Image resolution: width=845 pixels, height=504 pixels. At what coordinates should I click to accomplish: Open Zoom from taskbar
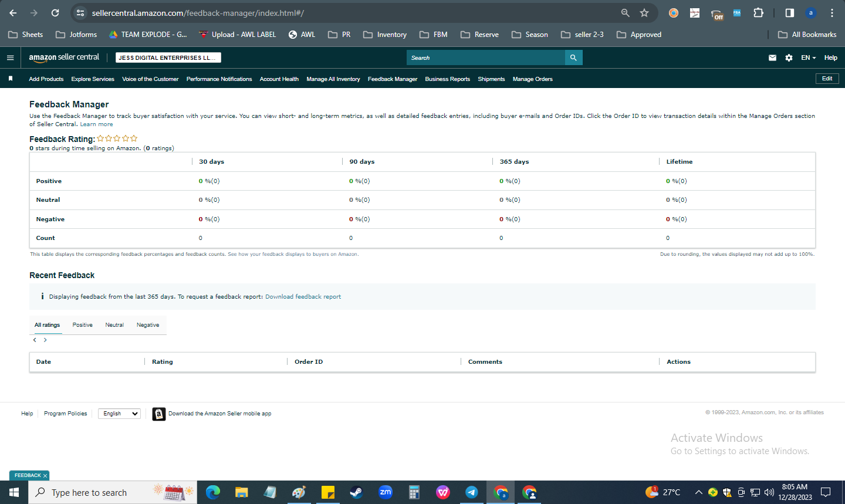pos(386,492)
